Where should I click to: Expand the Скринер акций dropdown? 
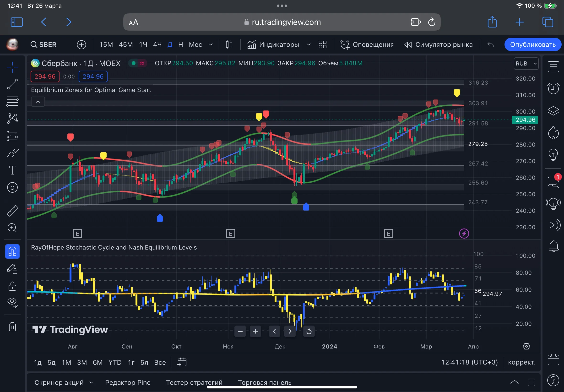click(x=91, y=382)
